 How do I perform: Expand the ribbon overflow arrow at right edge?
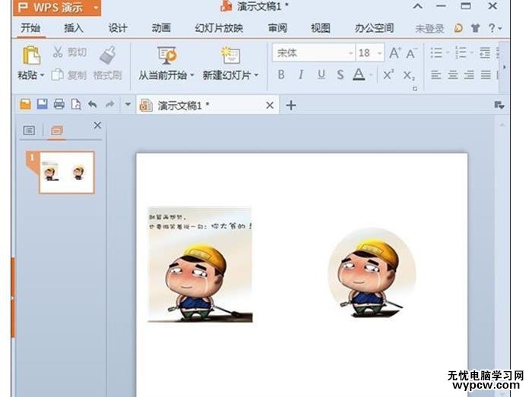[x=505, y=68]
